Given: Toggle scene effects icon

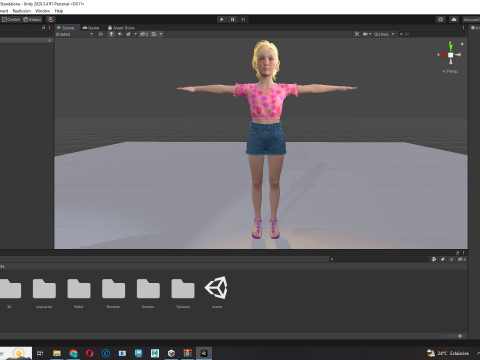Looking at the screenshot, I should coord(128,34).
